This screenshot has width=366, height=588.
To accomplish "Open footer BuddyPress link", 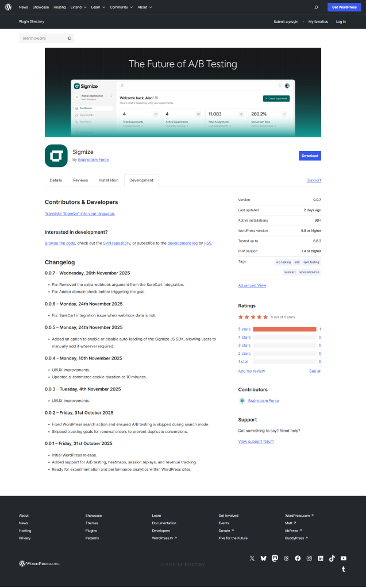I will pos(296,538).
